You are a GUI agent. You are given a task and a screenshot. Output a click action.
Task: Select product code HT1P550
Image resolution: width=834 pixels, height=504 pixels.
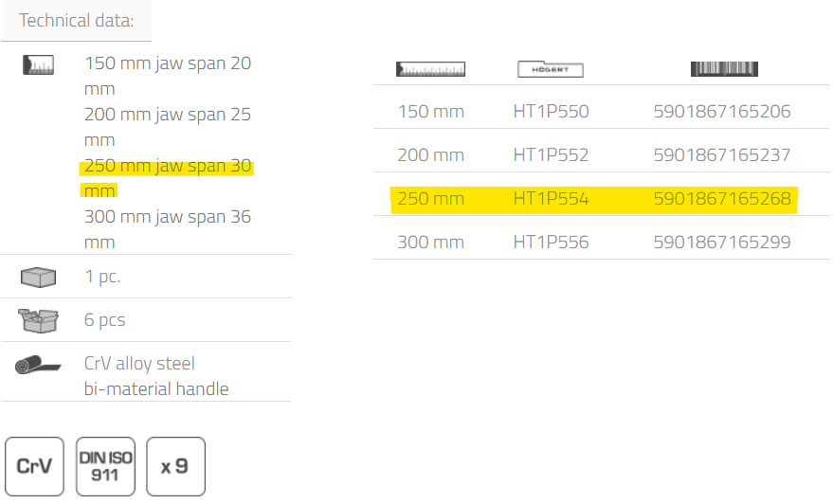(551, 112)
